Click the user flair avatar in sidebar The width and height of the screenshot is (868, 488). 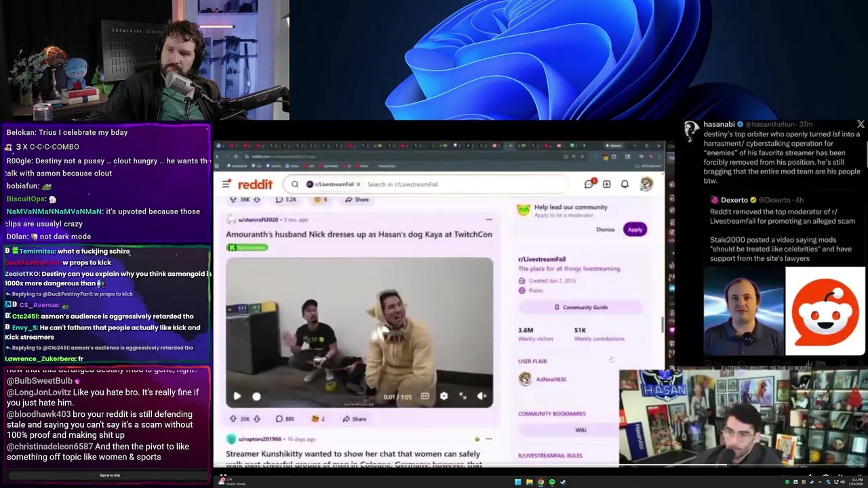tap(525, 380)
